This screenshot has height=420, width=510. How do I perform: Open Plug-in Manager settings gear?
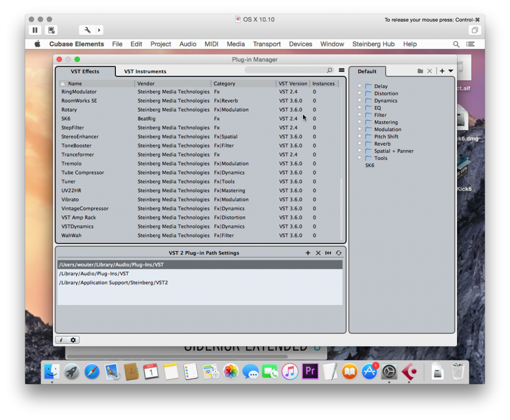[73, 340]
